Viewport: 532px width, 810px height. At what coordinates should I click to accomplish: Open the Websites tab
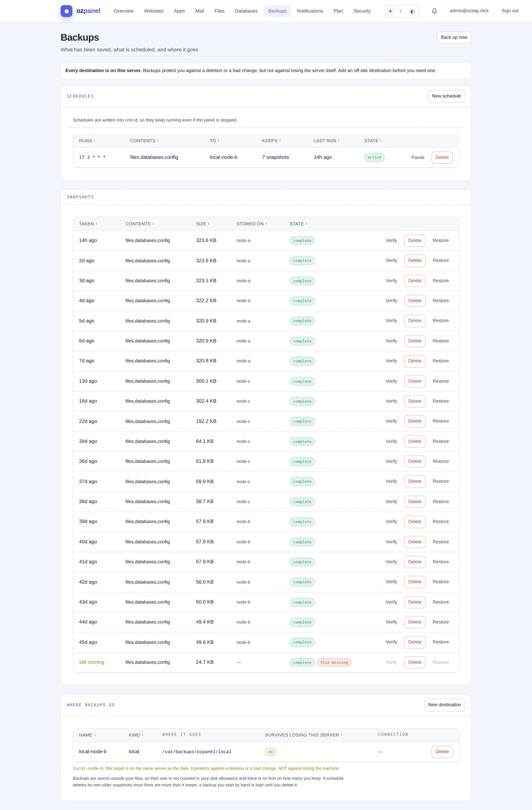pos(153,11)
